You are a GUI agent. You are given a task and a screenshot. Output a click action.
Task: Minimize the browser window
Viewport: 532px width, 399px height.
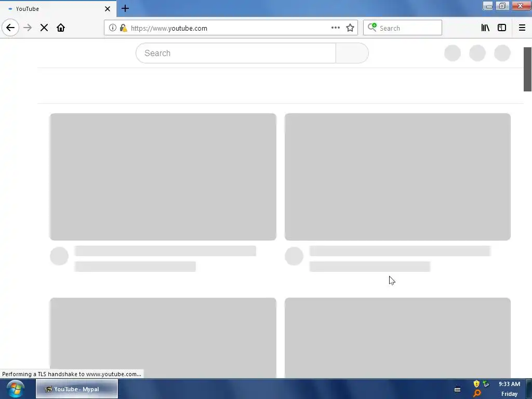488,6
